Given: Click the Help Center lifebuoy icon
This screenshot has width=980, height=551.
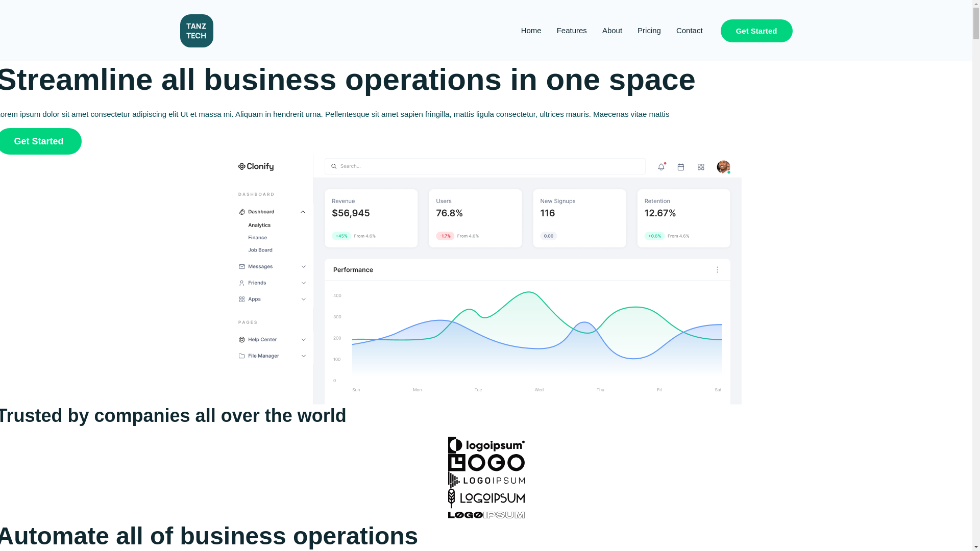Looking at the screenshot, I should tap(242, 340).
